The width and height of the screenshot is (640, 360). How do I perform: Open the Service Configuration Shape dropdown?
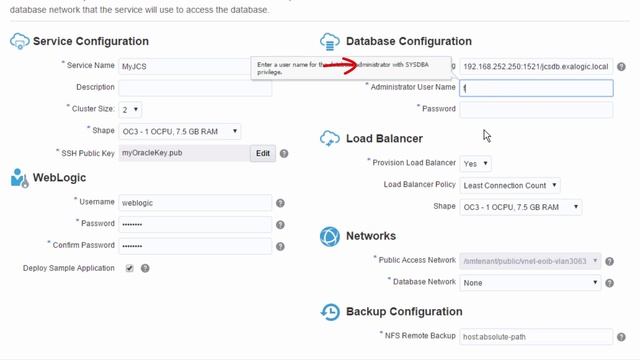point(180,131)
